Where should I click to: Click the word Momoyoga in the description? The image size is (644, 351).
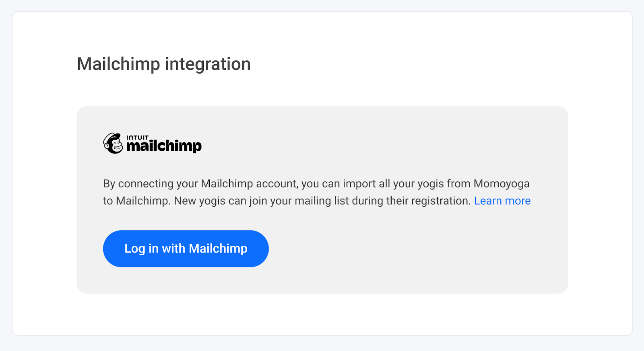click(x=502, y=184)
